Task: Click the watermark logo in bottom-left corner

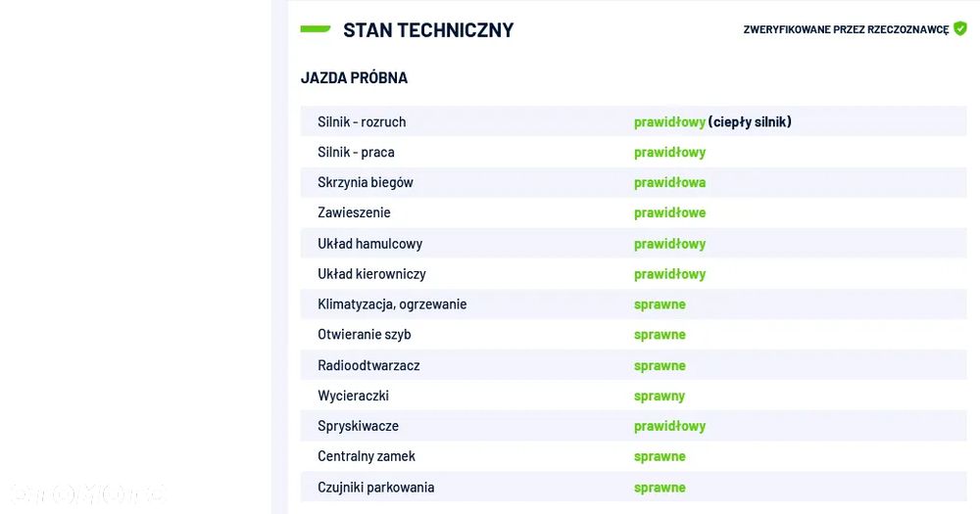Action: [x=84, y=493]
